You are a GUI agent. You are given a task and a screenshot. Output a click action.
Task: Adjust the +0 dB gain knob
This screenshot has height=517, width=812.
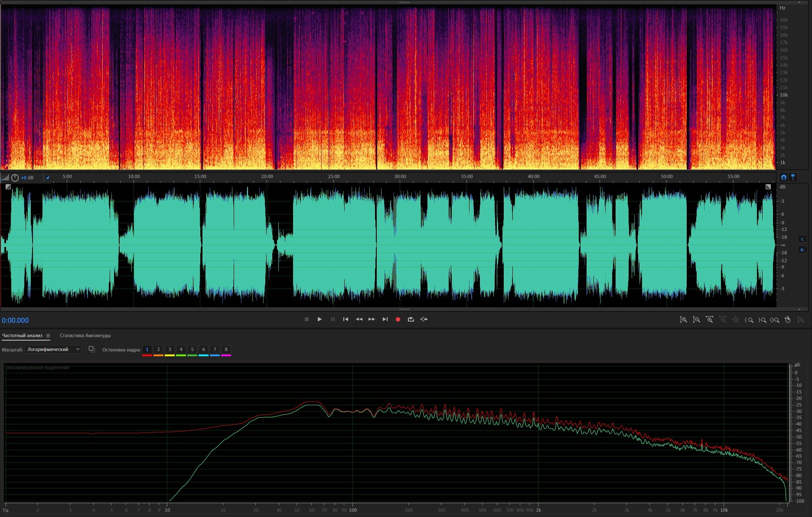pos(15,178)
